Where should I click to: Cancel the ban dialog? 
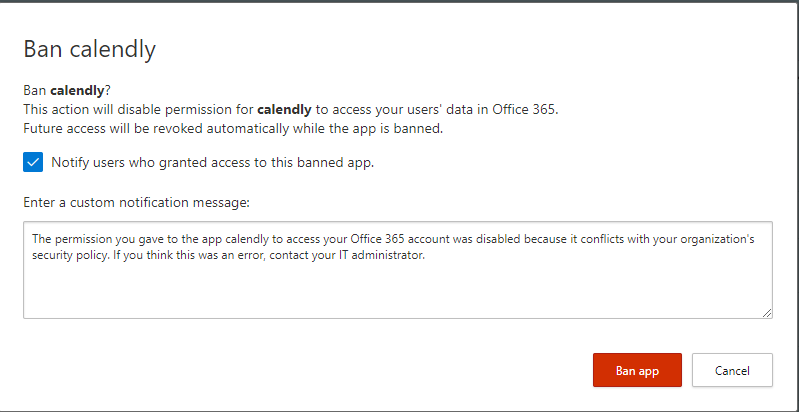[x=732, y=370]
